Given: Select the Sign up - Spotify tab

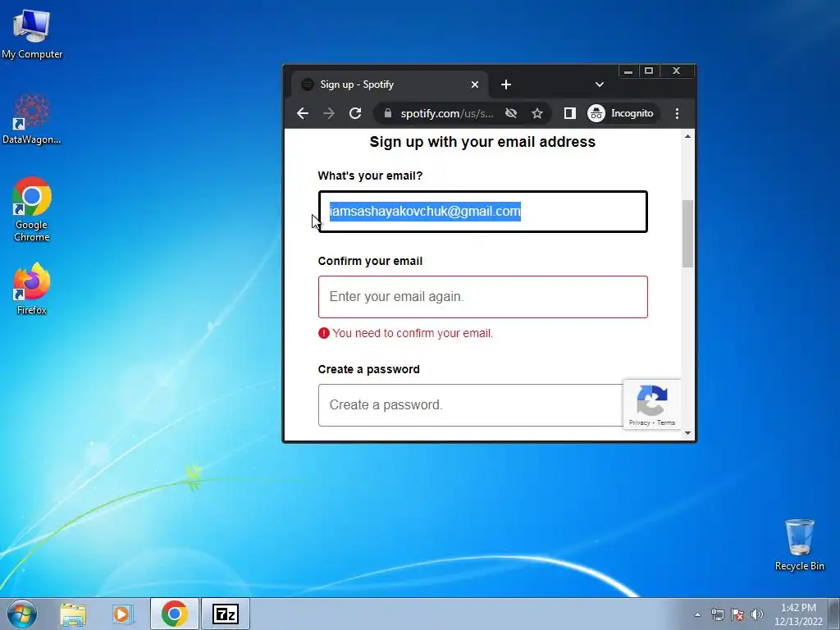Looking at the screenshot, I should click(x=390, y=84).
